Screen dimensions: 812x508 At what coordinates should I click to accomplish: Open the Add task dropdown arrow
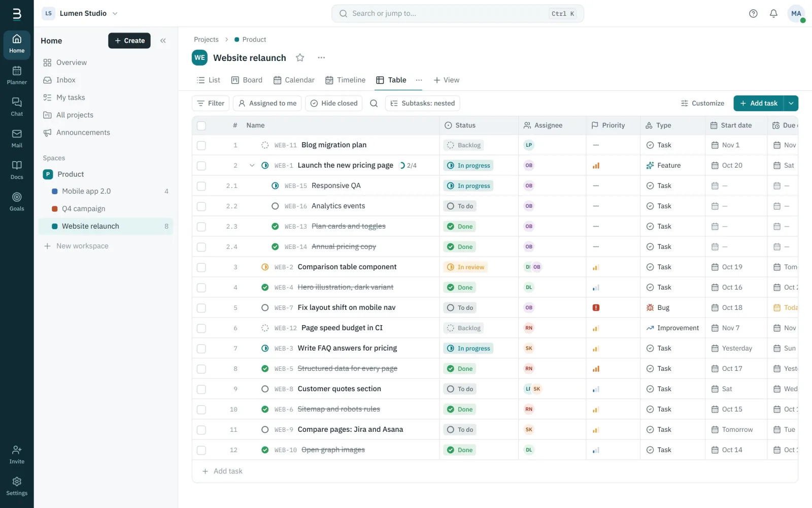point(791,103)
